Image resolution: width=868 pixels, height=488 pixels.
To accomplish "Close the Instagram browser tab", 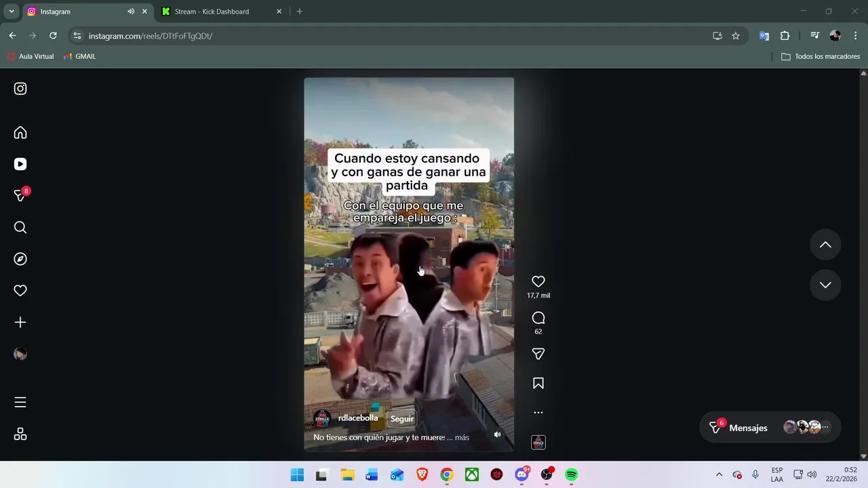I will point(144,12).
